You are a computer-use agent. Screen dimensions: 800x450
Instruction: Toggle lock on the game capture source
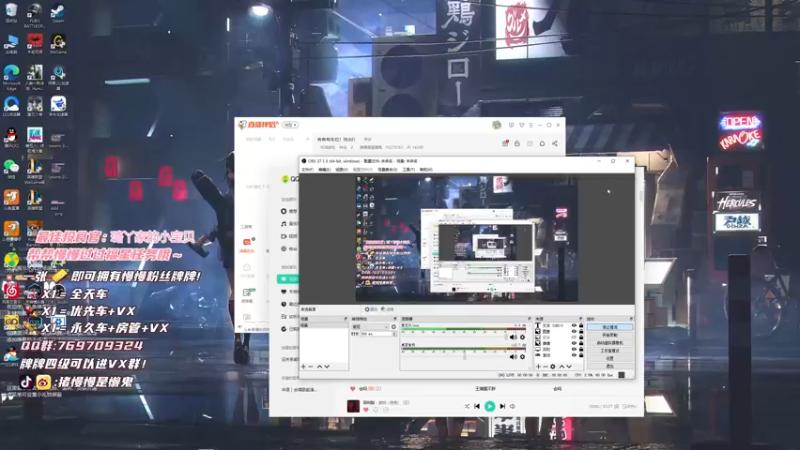pos(581,355)
